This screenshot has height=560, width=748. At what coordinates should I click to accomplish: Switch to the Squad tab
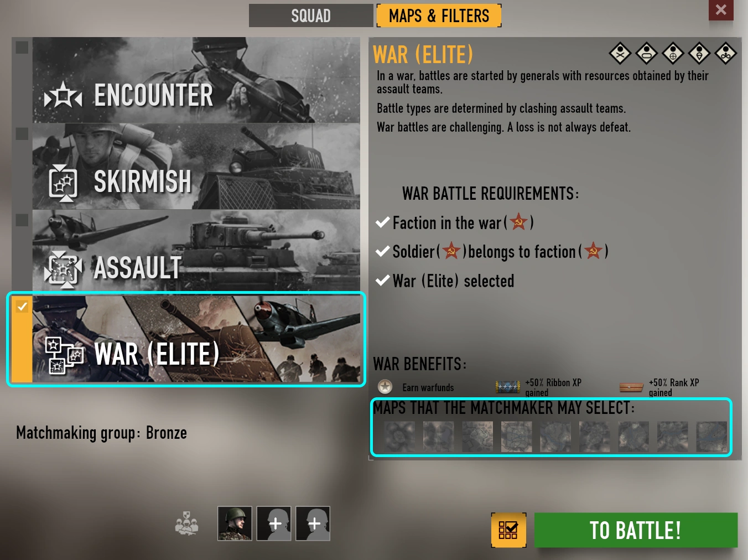coord(311,15)
